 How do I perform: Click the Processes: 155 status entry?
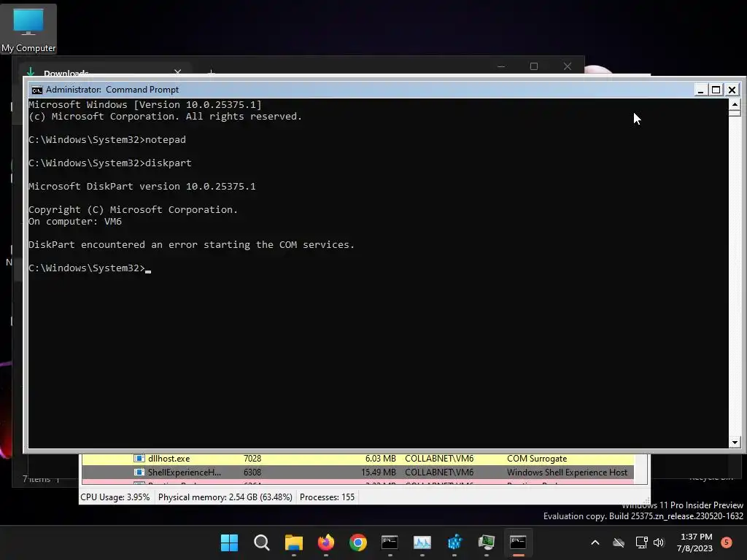click(x=328, y=497)
